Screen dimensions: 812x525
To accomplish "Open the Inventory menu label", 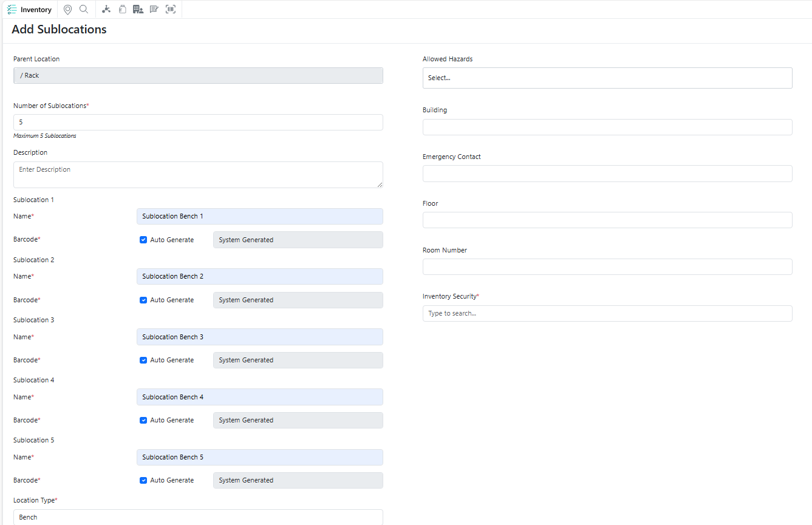I will [36, 10].
